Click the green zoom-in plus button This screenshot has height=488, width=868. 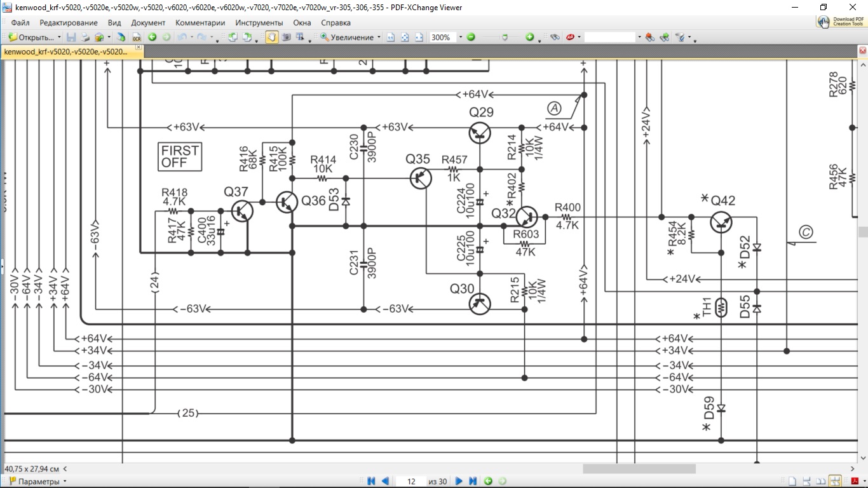coord(529,37)
